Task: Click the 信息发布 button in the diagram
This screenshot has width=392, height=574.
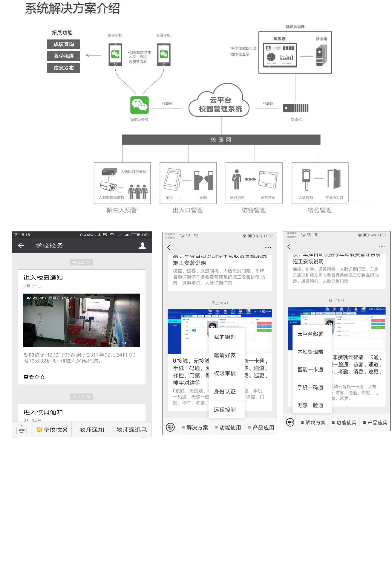Action: [x=64, y=68]
